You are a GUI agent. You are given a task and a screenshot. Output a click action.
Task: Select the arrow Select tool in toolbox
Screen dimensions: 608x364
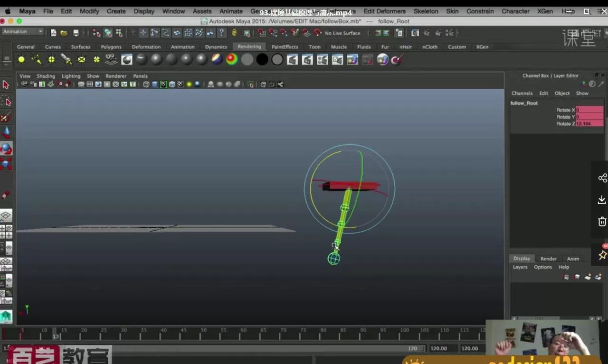coord(6,85)
